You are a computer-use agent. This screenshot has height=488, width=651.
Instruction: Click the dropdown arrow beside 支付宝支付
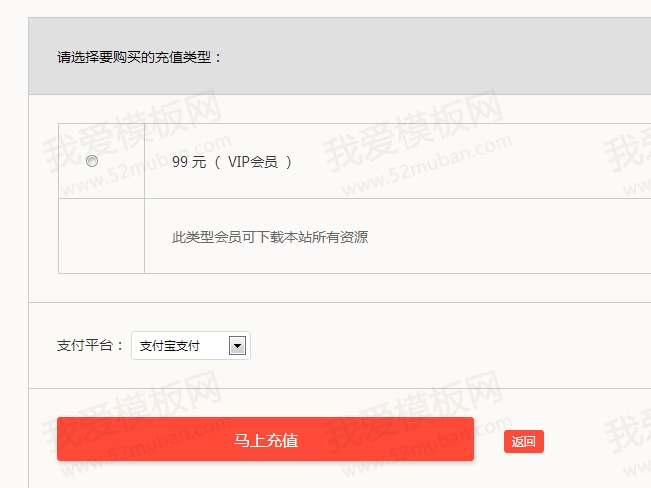tap(237, 346)
